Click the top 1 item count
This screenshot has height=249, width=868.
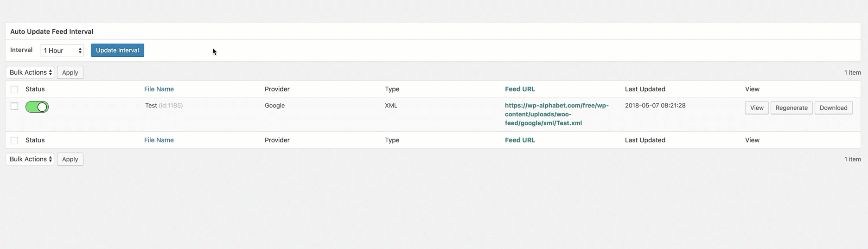point(852,72)
